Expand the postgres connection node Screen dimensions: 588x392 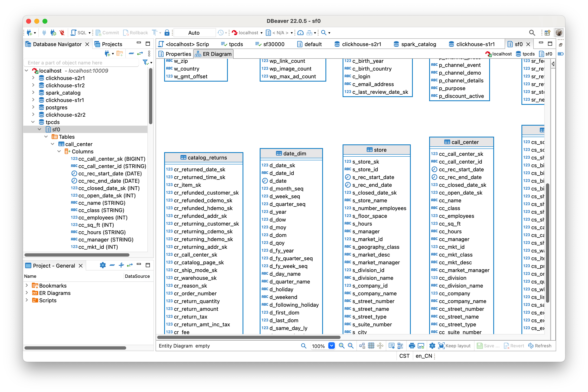click(33, 107)
